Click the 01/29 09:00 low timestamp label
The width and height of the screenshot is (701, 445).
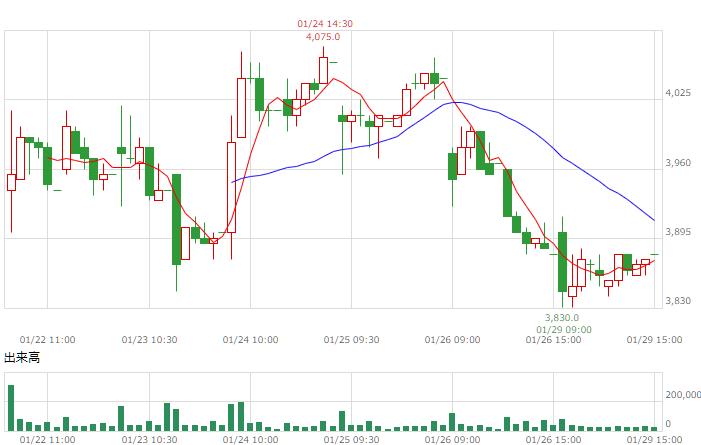pos(564,330)
